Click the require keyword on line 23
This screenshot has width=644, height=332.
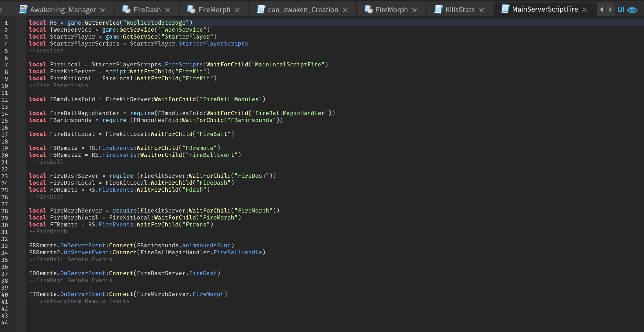tap(121, 176)
